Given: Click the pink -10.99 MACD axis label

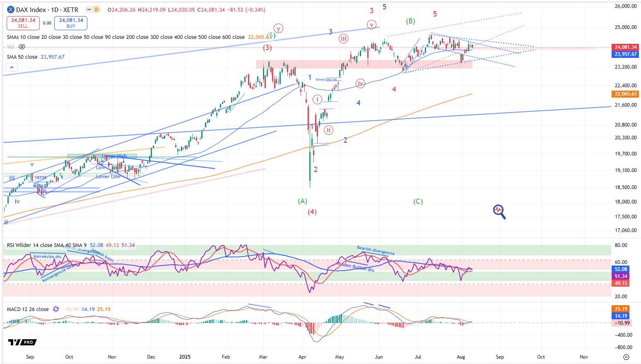Looking at the screenshot, I should (x=622, y=323).
